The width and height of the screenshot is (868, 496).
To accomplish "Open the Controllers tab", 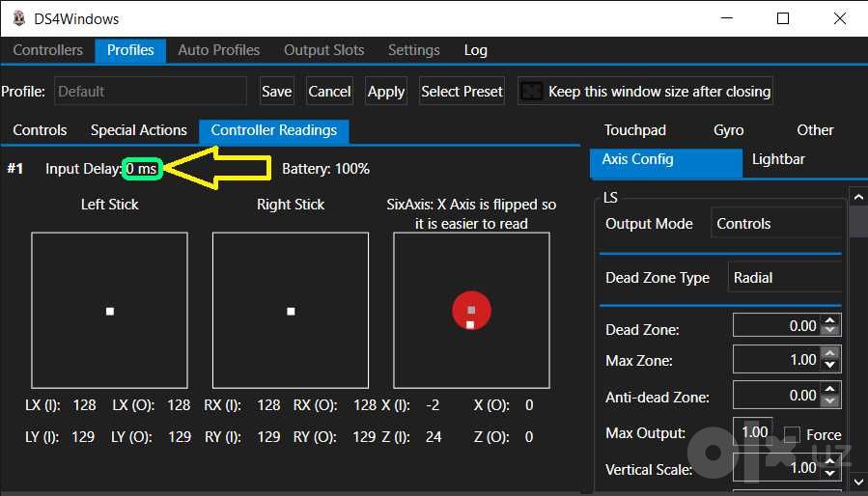I will (x=47, y=50).
